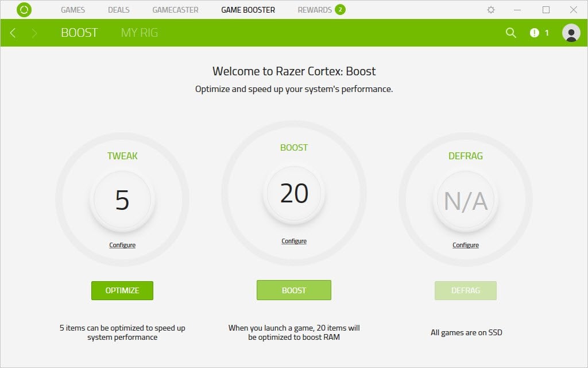Viewport: 588px width, 368px height.
Task: Switch to the Deals tab
Action: pyautogui.click(x=119, y=10)
